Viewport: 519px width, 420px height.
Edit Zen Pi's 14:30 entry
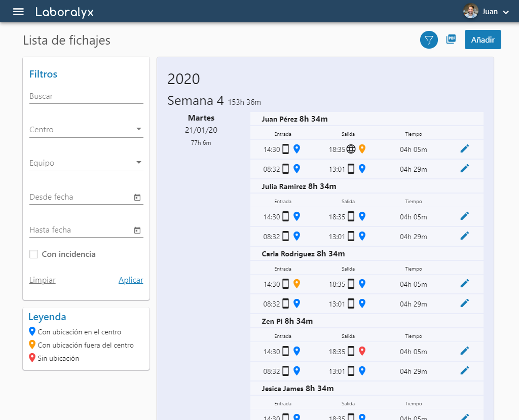[x=465, y=351]
